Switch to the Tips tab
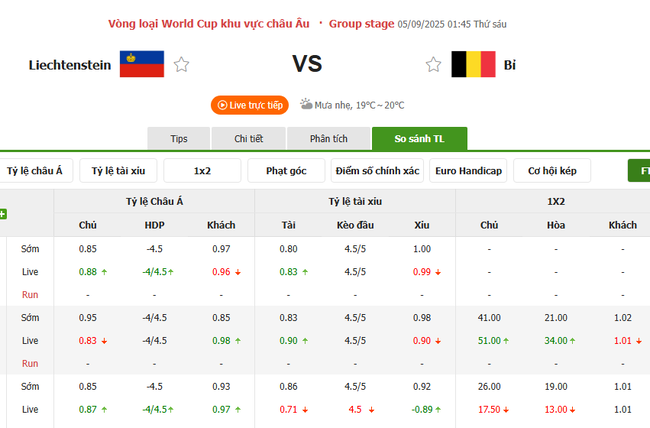This screenshot has height=428, width=650. 179,139
